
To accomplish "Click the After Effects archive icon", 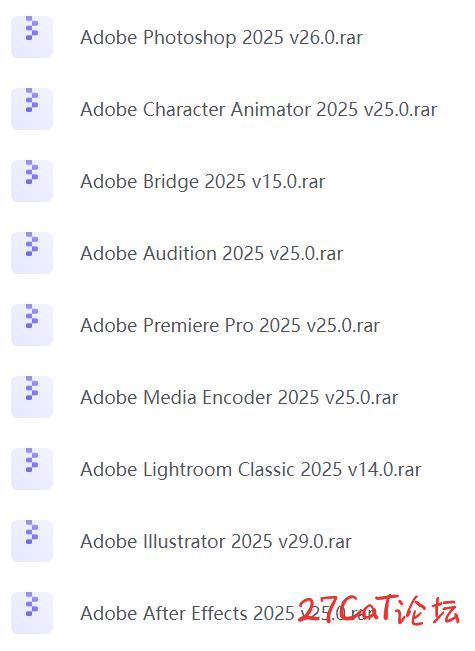I will pos(32,612).
